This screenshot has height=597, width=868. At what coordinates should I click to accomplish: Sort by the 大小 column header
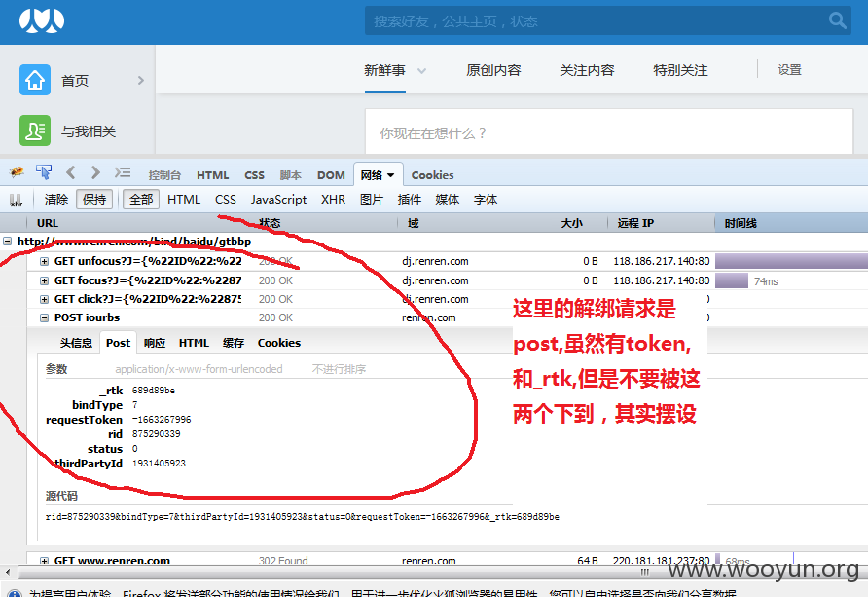[571, 223]
